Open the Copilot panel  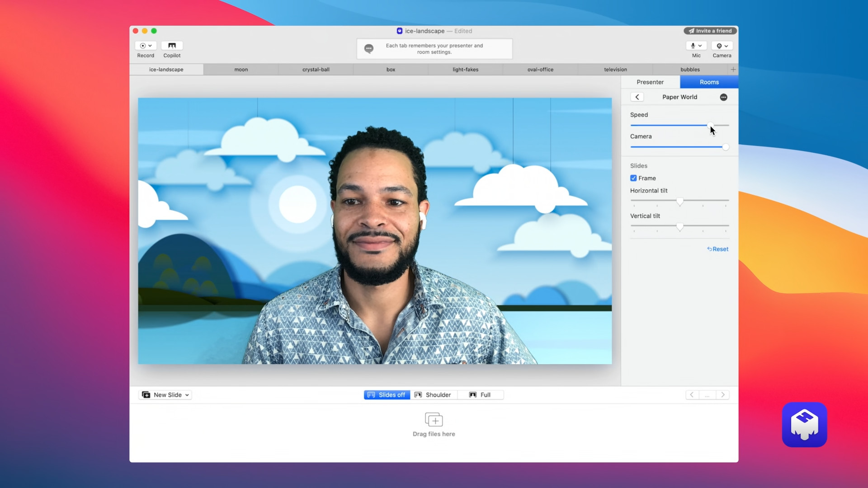coord(172,45)
